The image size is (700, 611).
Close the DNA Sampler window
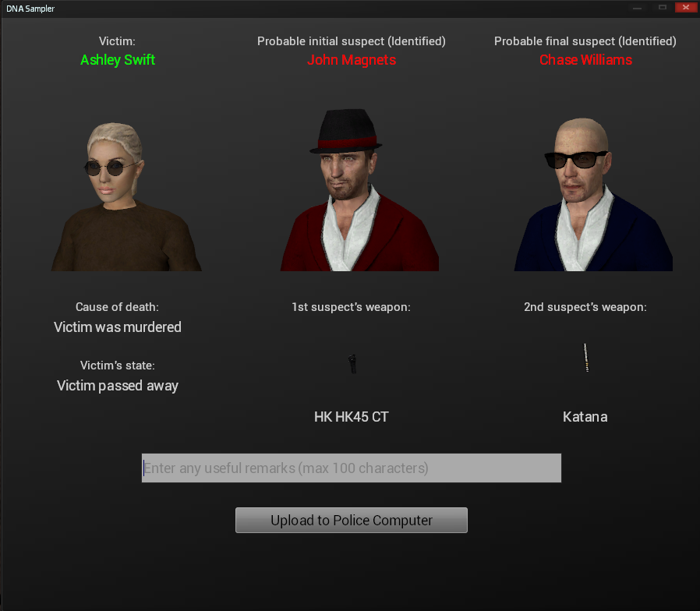[x=686, y=7]
